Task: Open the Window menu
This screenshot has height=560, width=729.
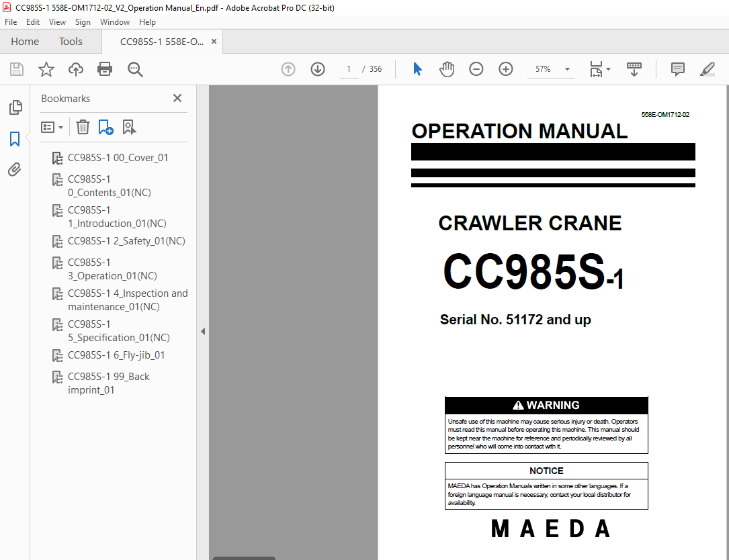Action: click(115, 22)
